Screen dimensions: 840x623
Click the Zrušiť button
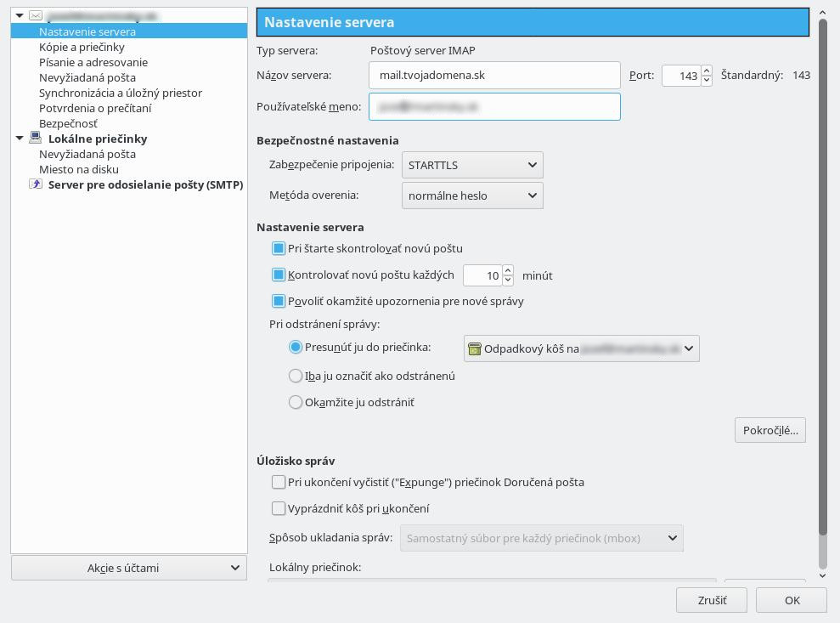[x=712, y=600]
